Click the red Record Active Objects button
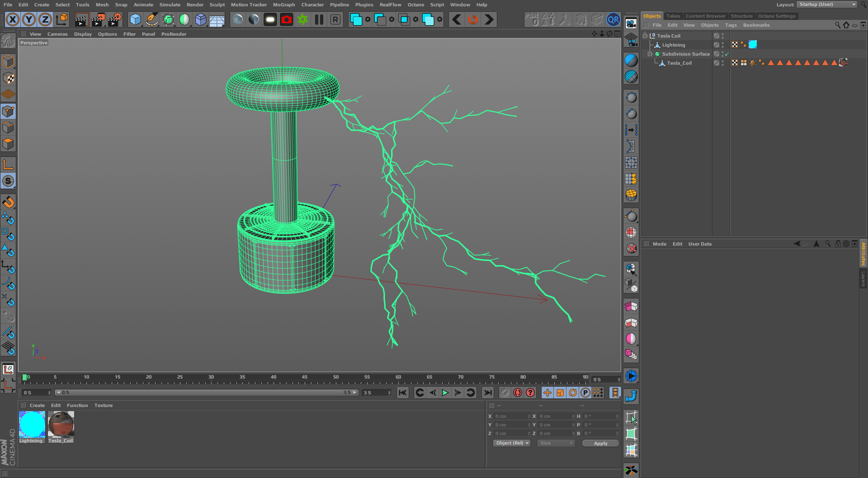The width and height of the screenshot is (868, 478). point(518,393)
